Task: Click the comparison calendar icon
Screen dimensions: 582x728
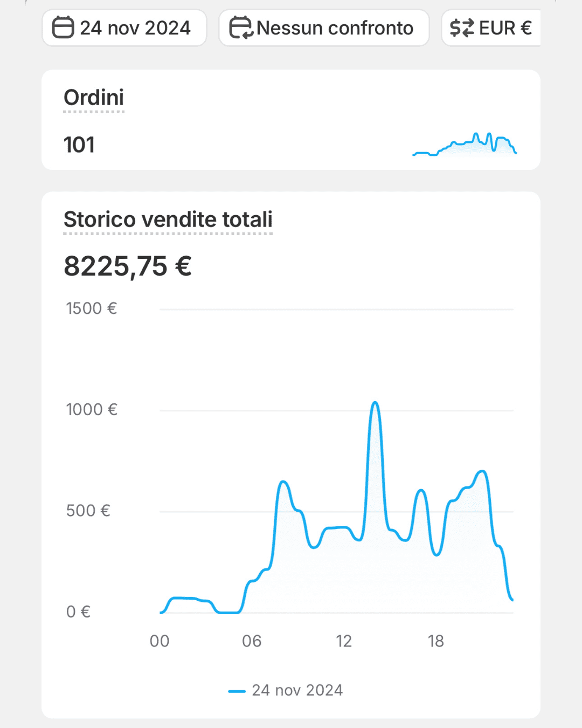Action: 240,28
